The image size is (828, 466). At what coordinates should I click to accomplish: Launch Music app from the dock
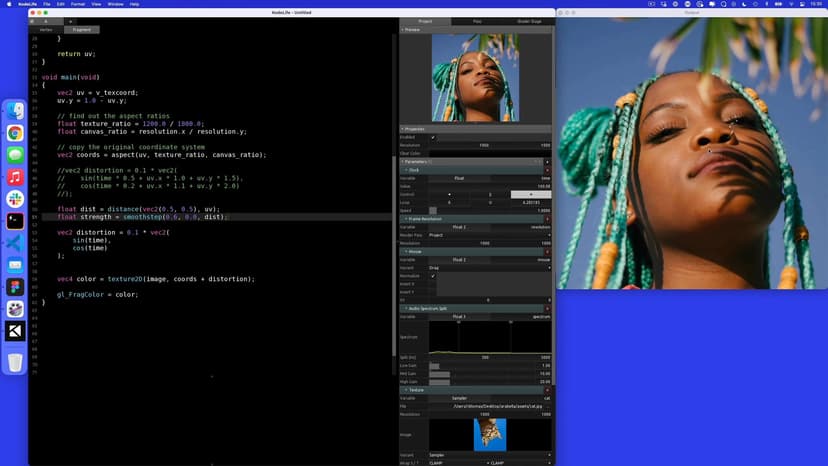pyautogui.click(x=15, y=177)
